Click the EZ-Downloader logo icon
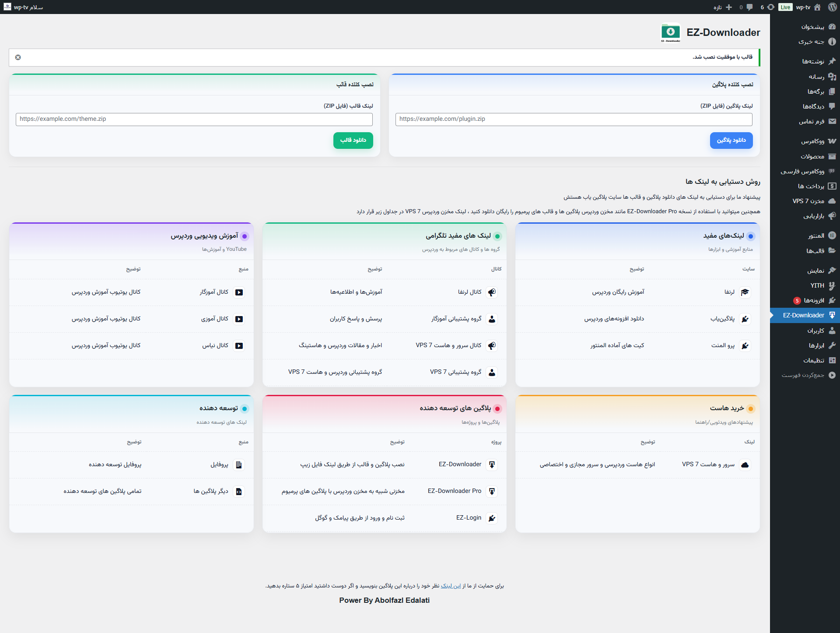Image resolution: width=840 pixels, height=633 pixels. (670, 32)
